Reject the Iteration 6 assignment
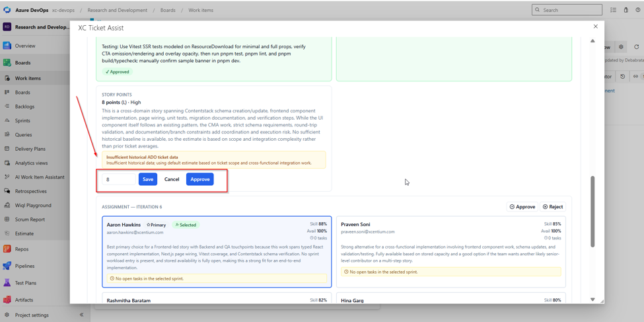Viewport: 644px width, 322px height. coord(552,206)
